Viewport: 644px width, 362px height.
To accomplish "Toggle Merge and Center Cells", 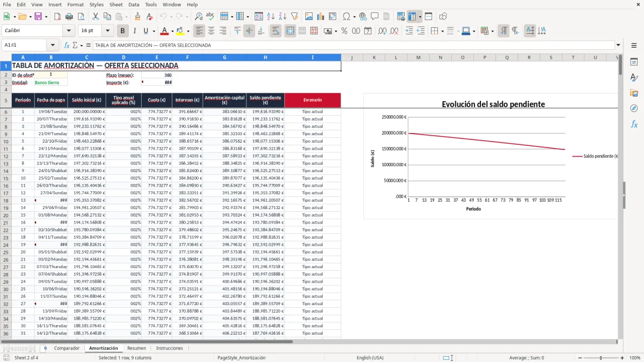I will pyautogui.click(x=290, y=31).
